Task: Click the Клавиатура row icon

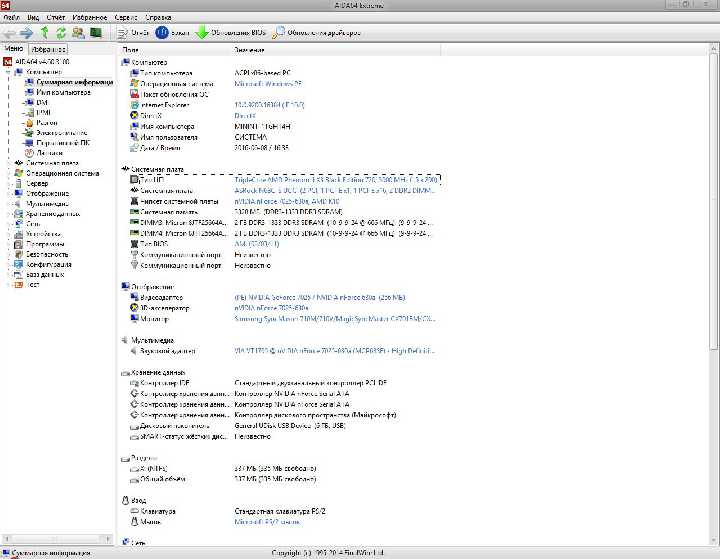Action: [x=134, y=511]
